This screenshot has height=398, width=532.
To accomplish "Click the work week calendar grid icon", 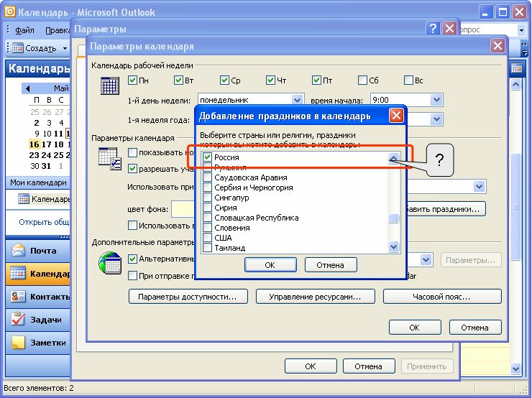I will click(x=110, y=85).
